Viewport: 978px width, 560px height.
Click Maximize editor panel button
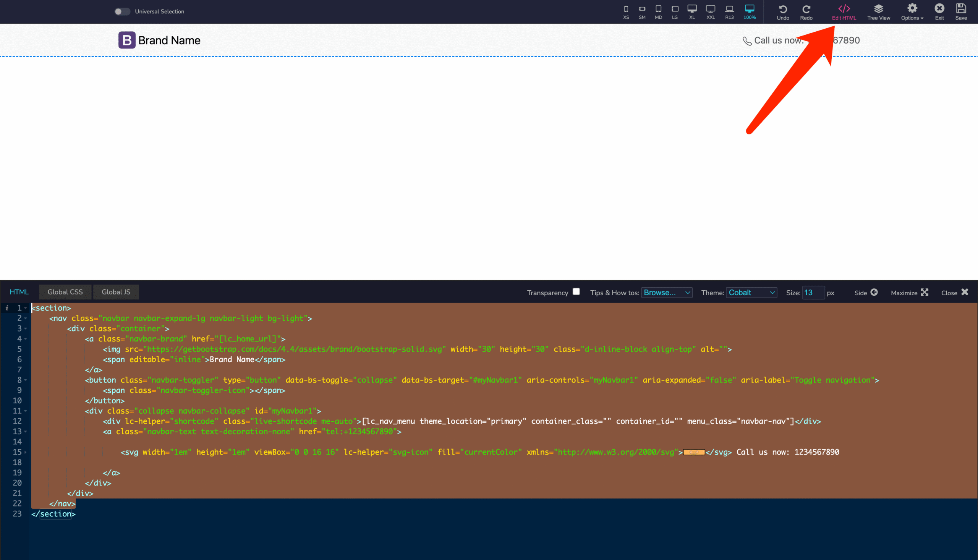[909, 293]
